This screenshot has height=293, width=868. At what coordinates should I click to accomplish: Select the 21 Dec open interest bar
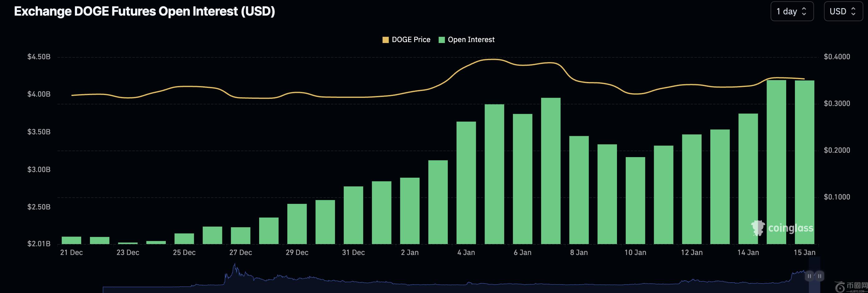pos(72,240)
